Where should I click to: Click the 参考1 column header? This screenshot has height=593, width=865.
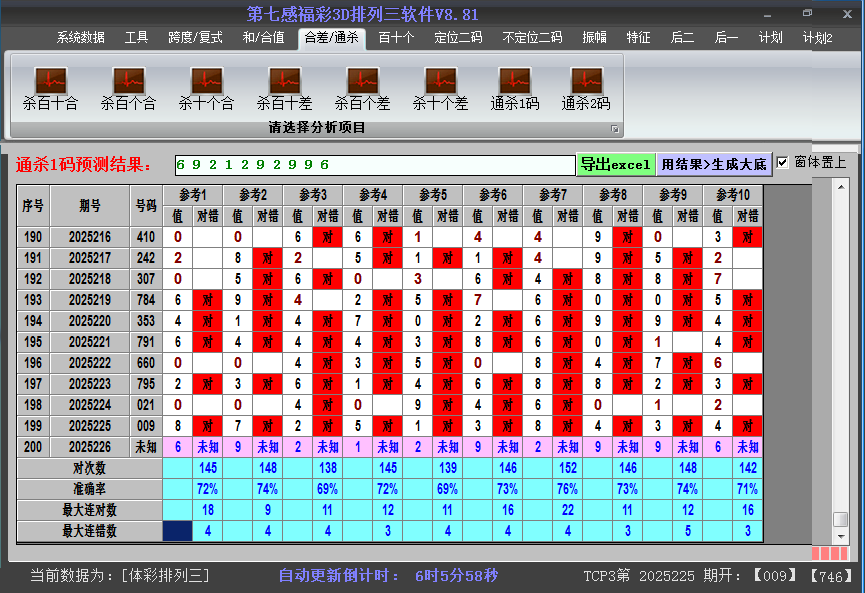193,195
